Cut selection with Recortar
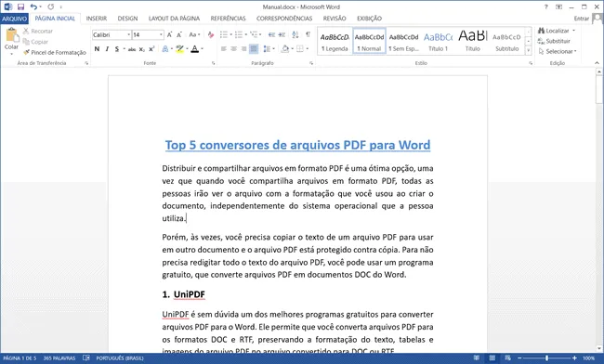 [x=38, y=32]
